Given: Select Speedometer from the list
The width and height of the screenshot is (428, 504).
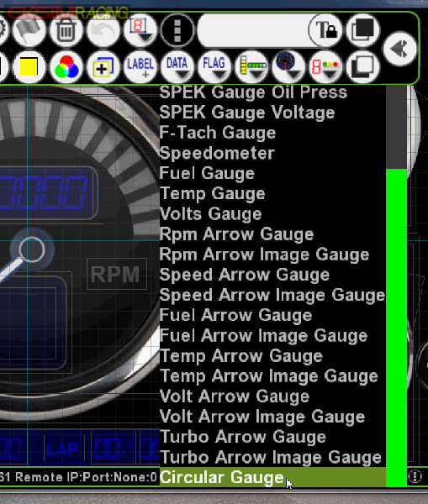Looking at the screenshot, I should point(272,153).
